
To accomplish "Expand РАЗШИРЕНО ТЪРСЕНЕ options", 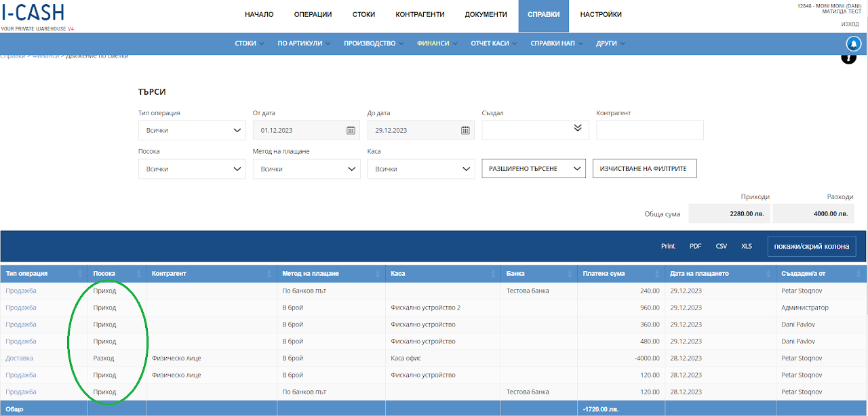I will [534, 169].
